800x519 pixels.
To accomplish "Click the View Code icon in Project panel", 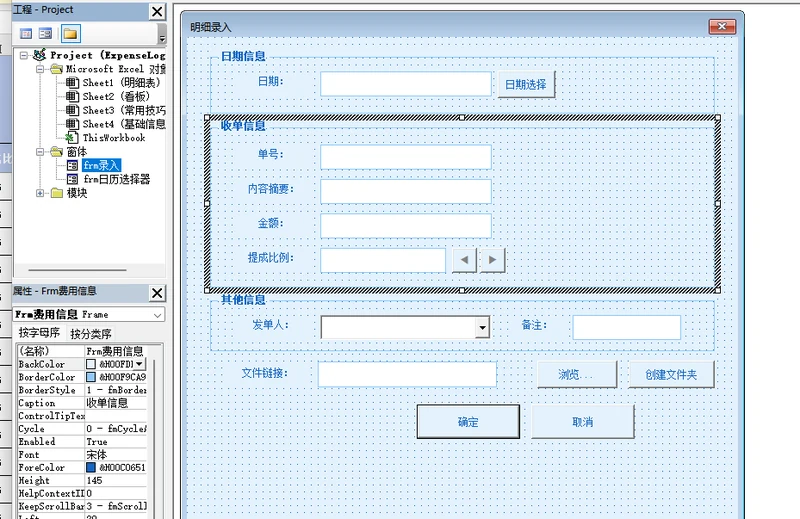I will [26, 34].
